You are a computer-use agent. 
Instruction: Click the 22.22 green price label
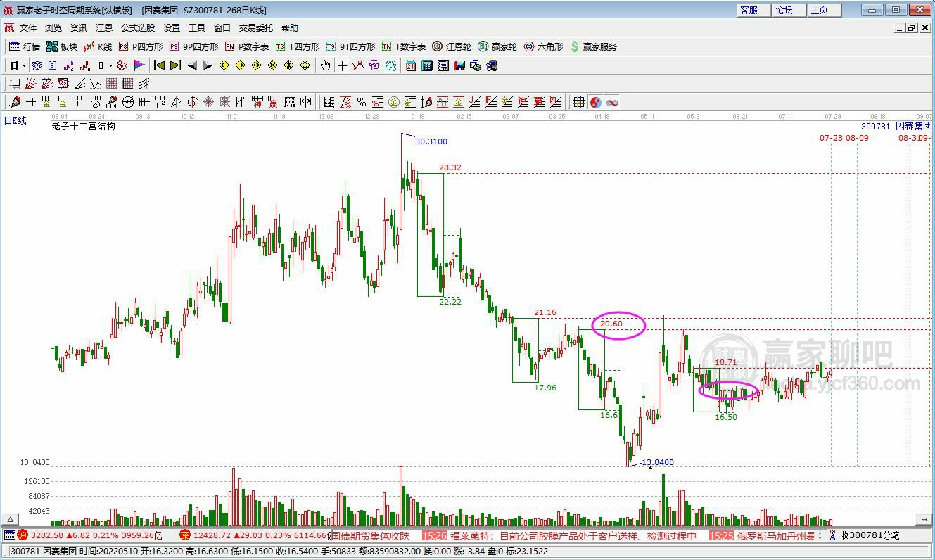click(x=450, y=301)
